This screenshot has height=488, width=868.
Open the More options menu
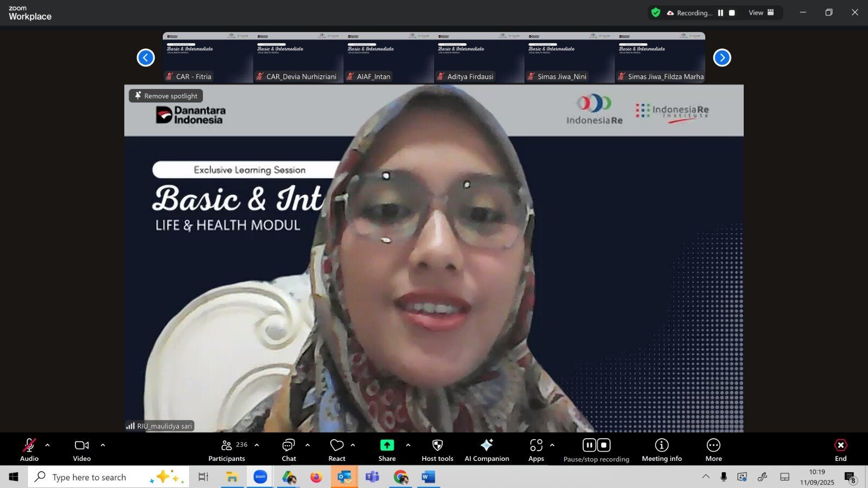pyautogui.click(x=713, y=450)
